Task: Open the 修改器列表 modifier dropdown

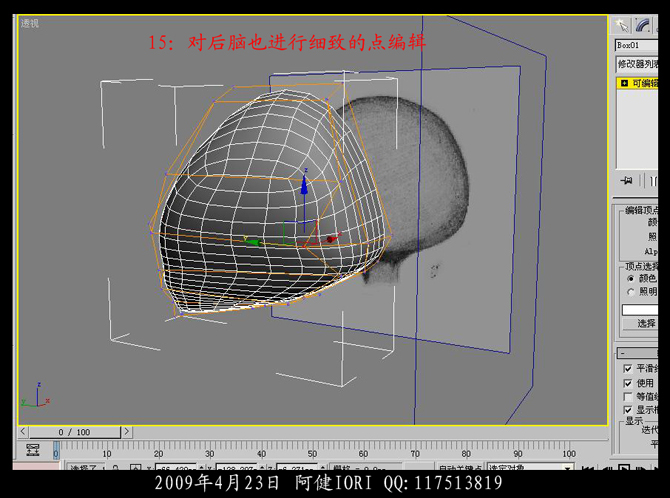Action: pyautogui.click(x=636, y=64)
